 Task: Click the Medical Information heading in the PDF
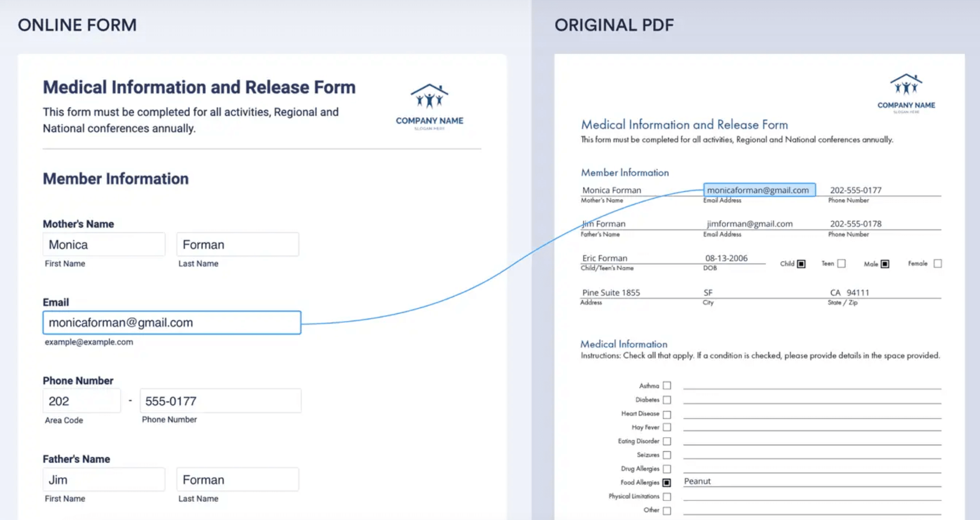(624, 344)
